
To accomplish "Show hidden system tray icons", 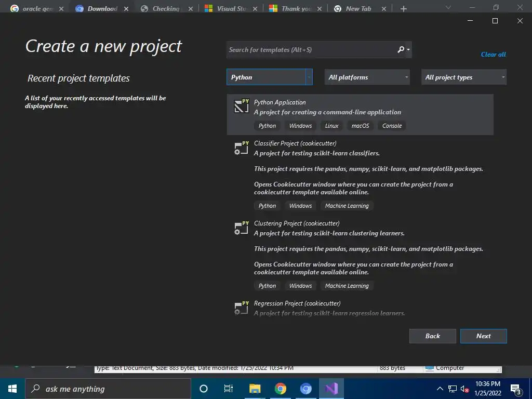I will [x=440, y=389].
